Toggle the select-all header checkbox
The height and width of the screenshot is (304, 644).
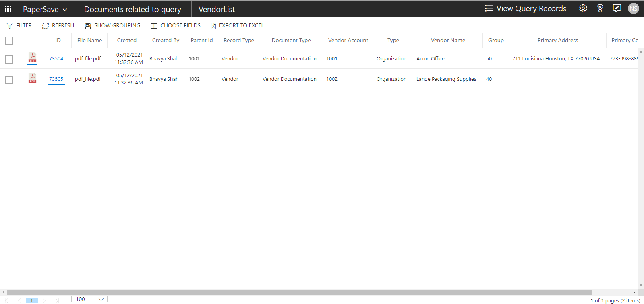tap(9, 41)
